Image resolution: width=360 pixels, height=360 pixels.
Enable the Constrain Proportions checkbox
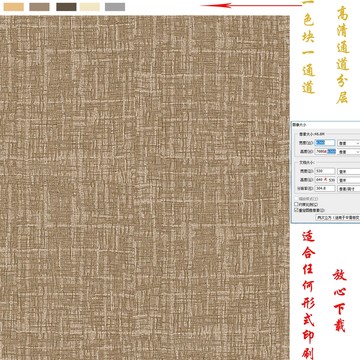(296, 204)
